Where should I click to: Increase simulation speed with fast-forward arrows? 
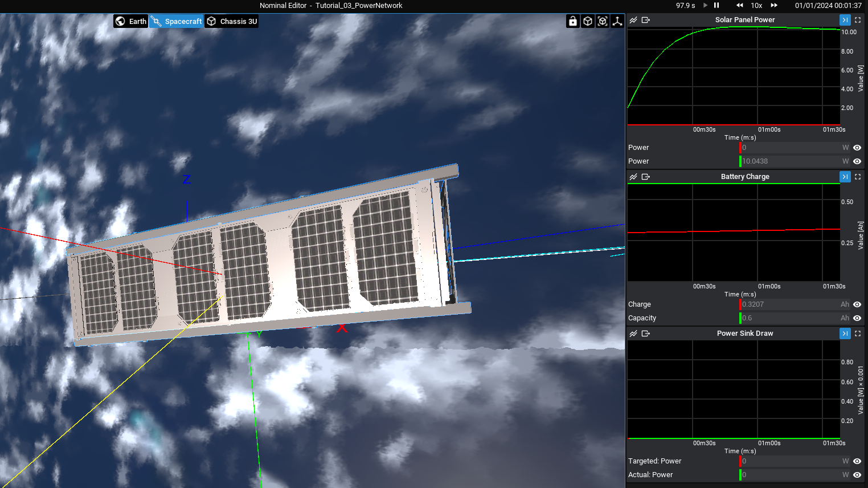[x=774, y=5]
